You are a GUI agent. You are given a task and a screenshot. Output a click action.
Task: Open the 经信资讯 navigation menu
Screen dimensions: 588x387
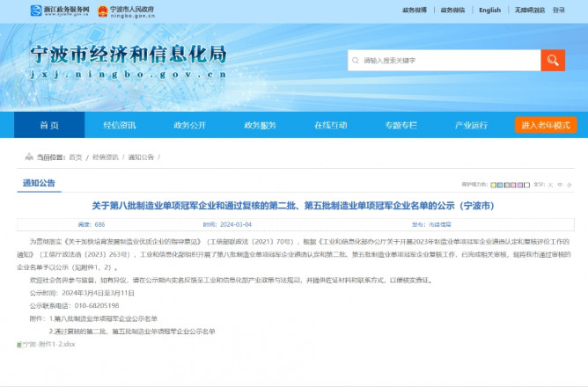(x=119, y=125)
